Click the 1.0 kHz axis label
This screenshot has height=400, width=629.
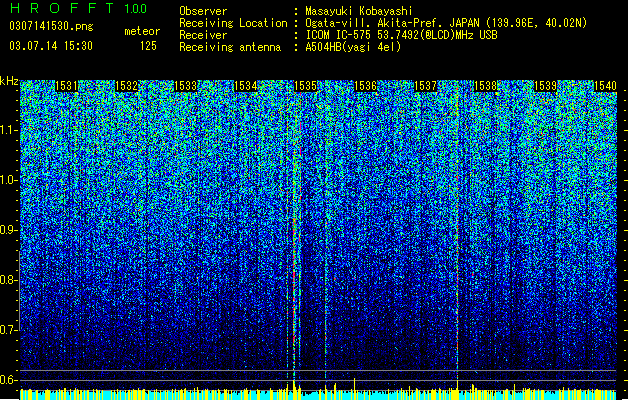[x=9, y=180]
